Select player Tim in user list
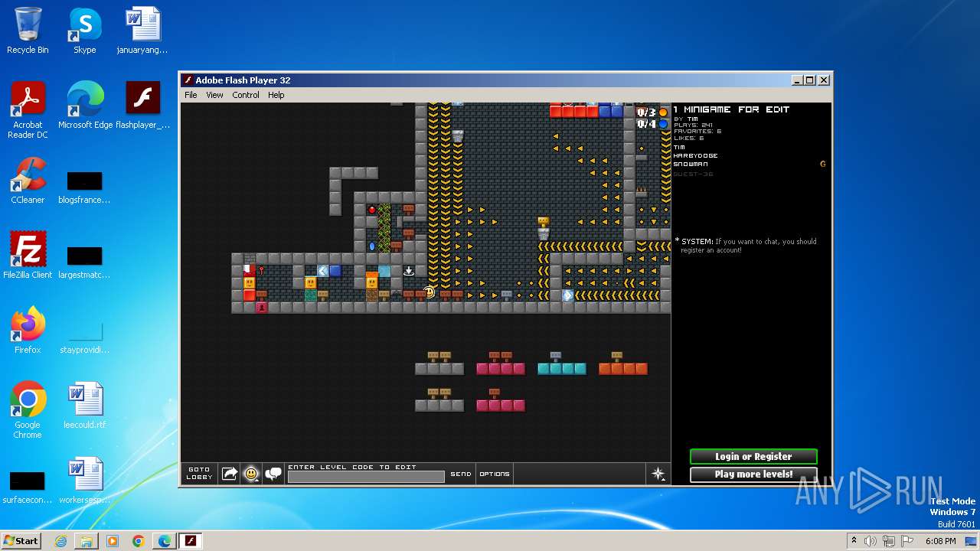 click(x=680, y=148)
